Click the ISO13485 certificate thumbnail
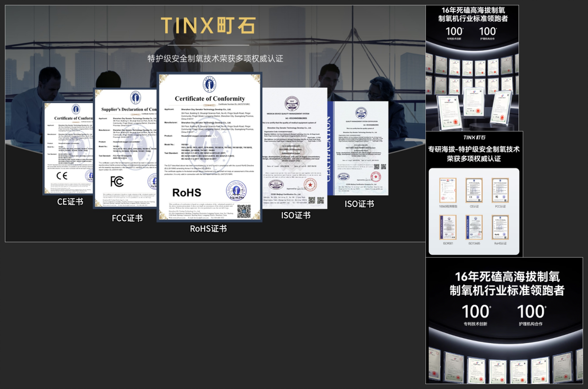The height and width of the screenshot is (389, 588). coord(474,227)
